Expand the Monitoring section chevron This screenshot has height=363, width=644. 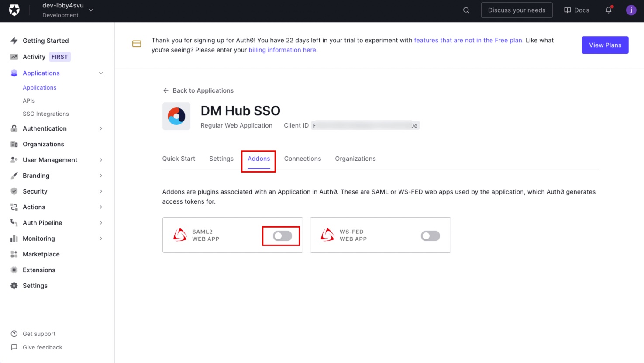101,239
